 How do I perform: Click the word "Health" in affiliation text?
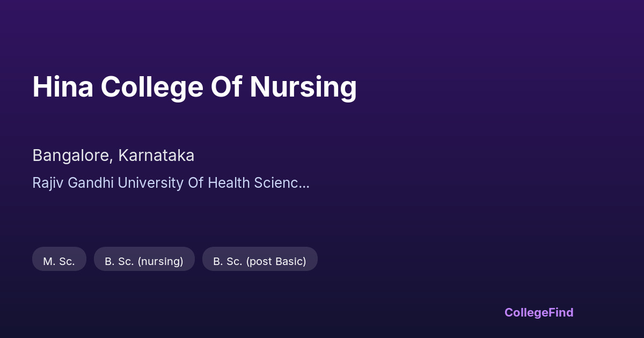pyautogui.click(x=229, y=183)
